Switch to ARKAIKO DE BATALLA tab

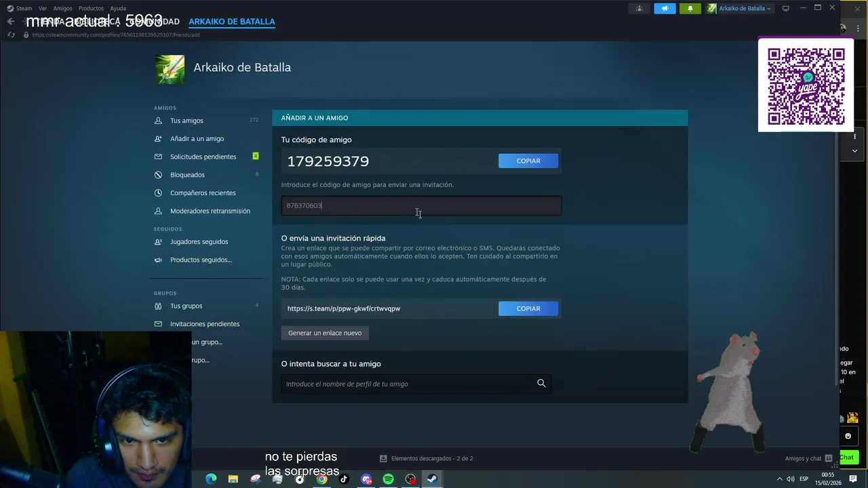coord(232,22)
